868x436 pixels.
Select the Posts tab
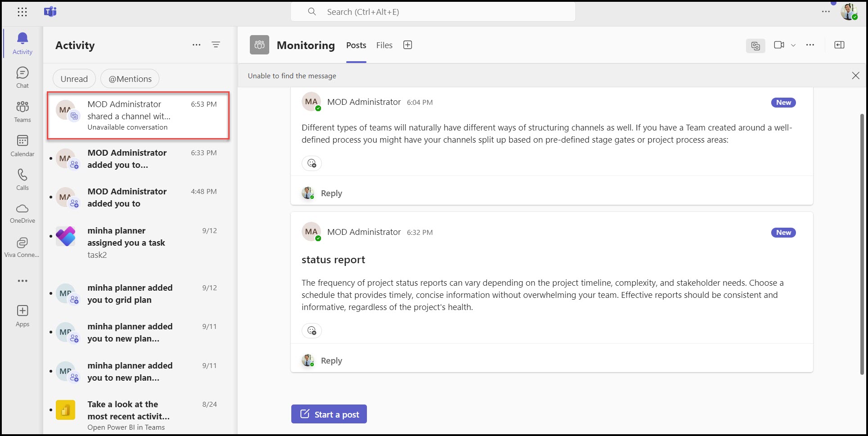[x=356, y=45]
